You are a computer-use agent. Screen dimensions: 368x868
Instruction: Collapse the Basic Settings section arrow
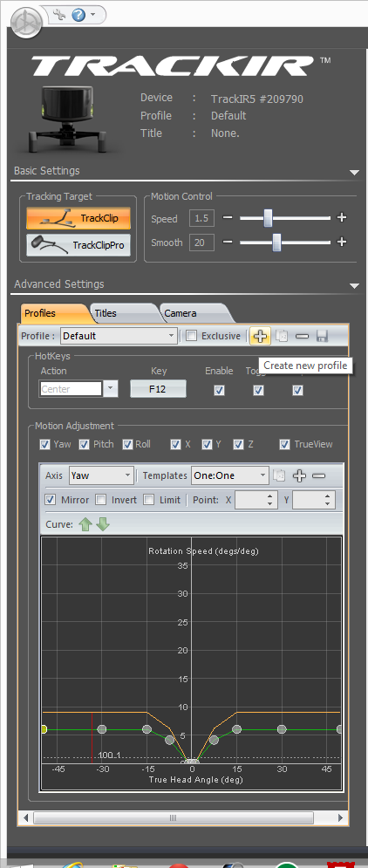click(355, 173)
